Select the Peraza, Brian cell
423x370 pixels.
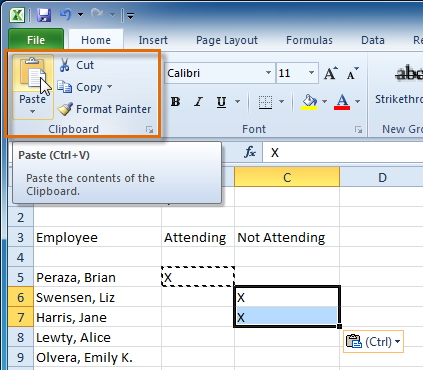tap(97, 277)
